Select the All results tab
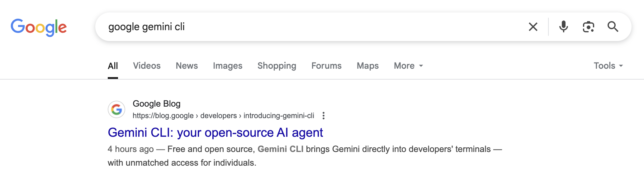Viewport: 644px width, 184px height. (113, 66)
